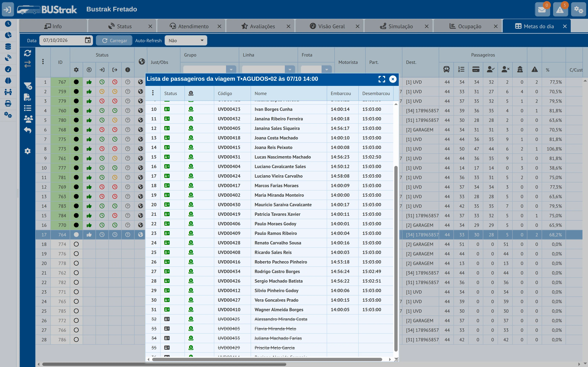Open the alerts warning icon

coord(560,10)
